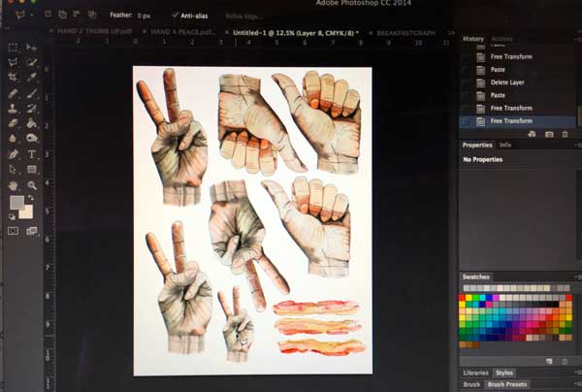Open the History panel tab
Screen dimensions: 582x392
pyautogui.click(x=473, y=39)
